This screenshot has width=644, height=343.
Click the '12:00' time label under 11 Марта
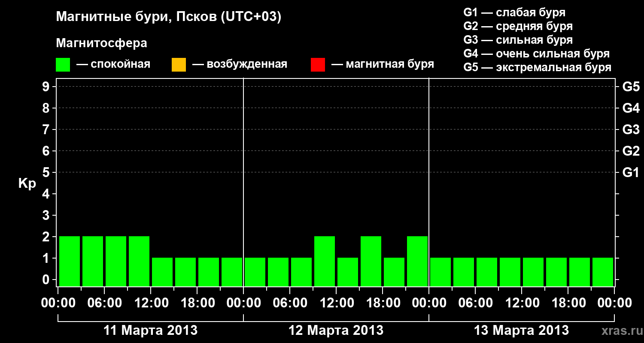tap(151, 303)
